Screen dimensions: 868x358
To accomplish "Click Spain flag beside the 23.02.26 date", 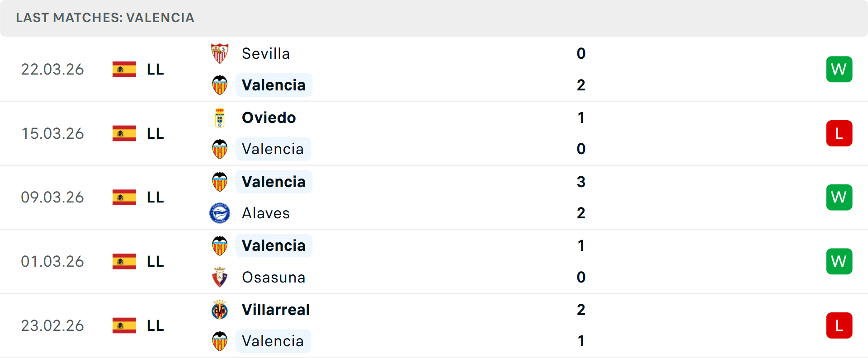I will point(124,325).
